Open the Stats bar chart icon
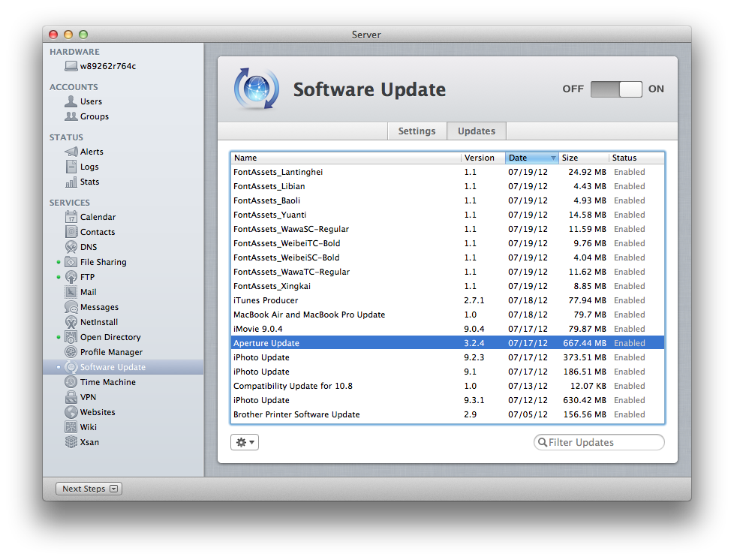This screenshot has height=560, width=734. point(71,182)
